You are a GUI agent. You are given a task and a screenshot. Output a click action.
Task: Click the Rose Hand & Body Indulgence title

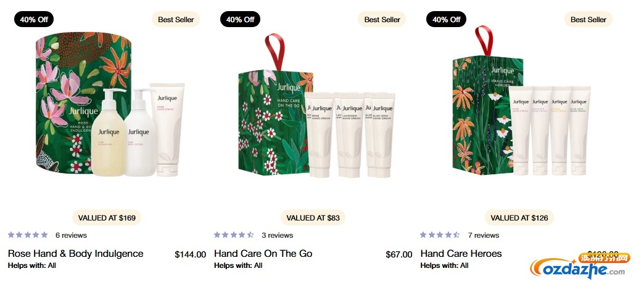75,254
